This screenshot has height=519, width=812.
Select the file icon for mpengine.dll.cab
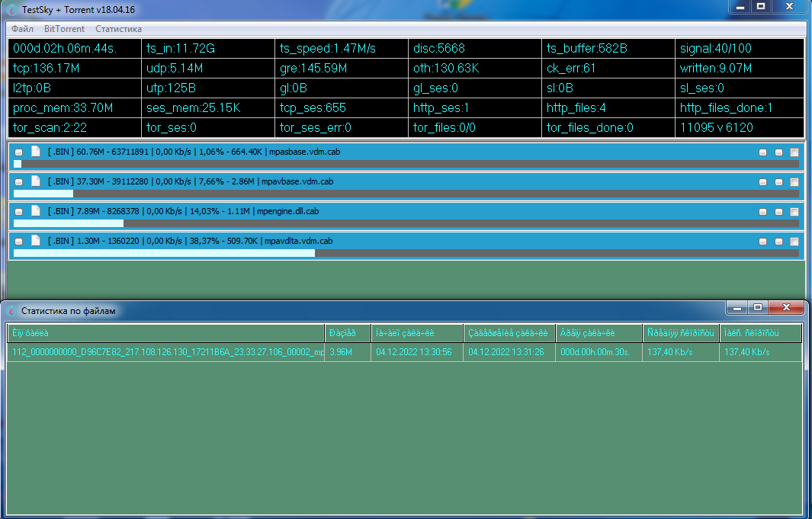(x=35, y=211)
